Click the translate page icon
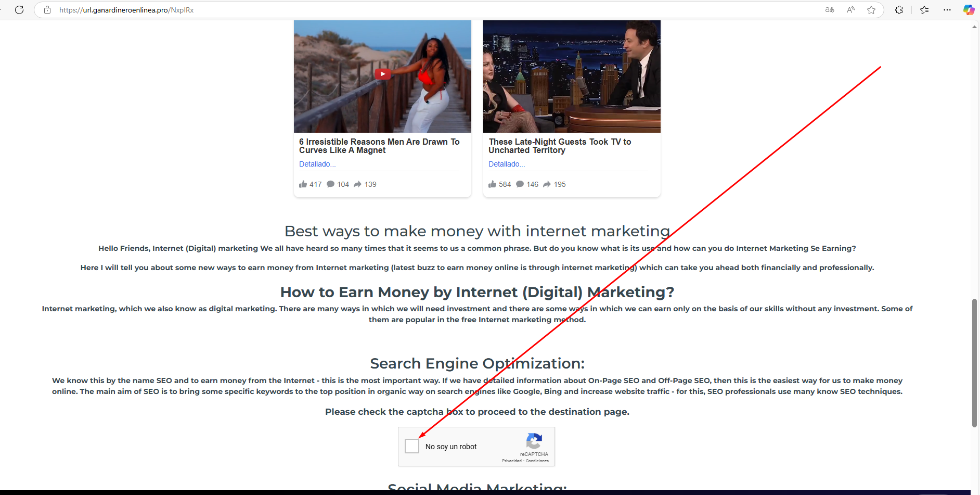 (x=830, y=10)
